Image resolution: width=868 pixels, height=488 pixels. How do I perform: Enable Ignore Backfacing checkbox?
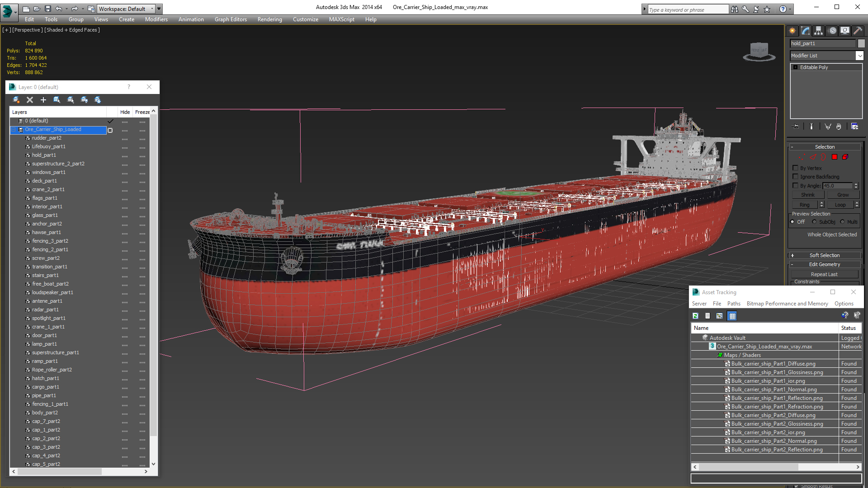coord(796,177)
